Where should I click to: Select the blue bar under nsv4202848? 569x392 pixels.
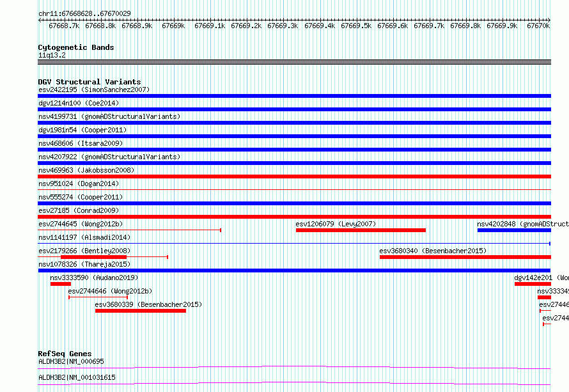[514, 230]
